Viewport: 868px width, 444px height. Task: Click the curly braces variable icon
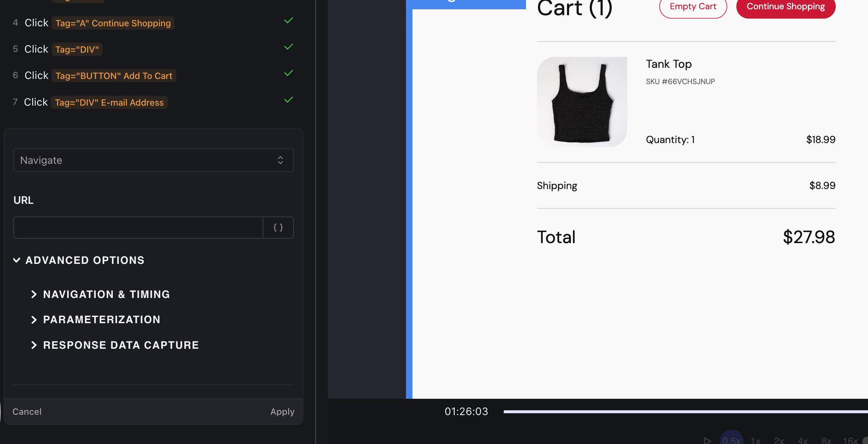coord(278,228)
